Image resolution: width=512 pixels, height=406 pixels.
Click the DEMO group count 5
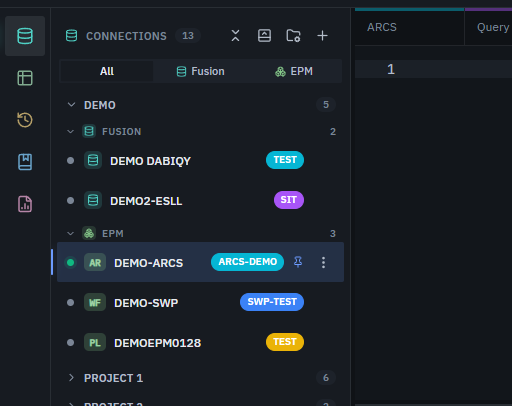point(326,105)
